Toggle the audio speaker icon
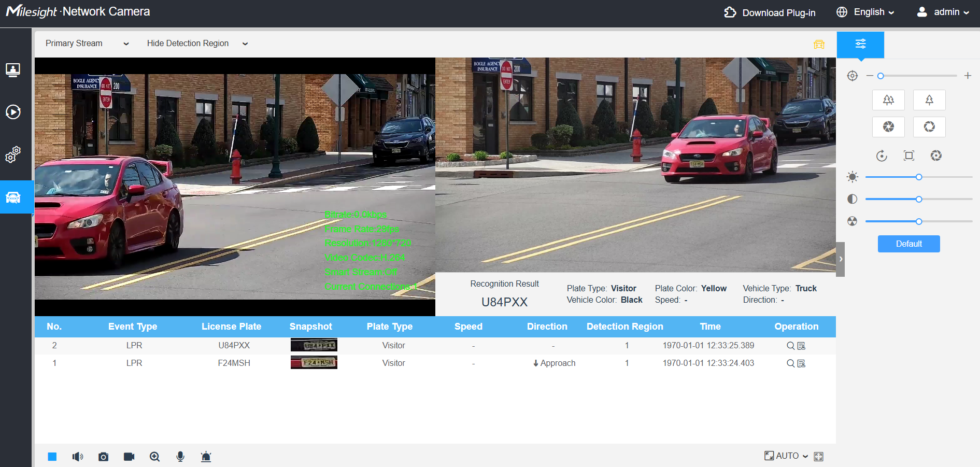980x467 pixels. click(x=78, y=457)
